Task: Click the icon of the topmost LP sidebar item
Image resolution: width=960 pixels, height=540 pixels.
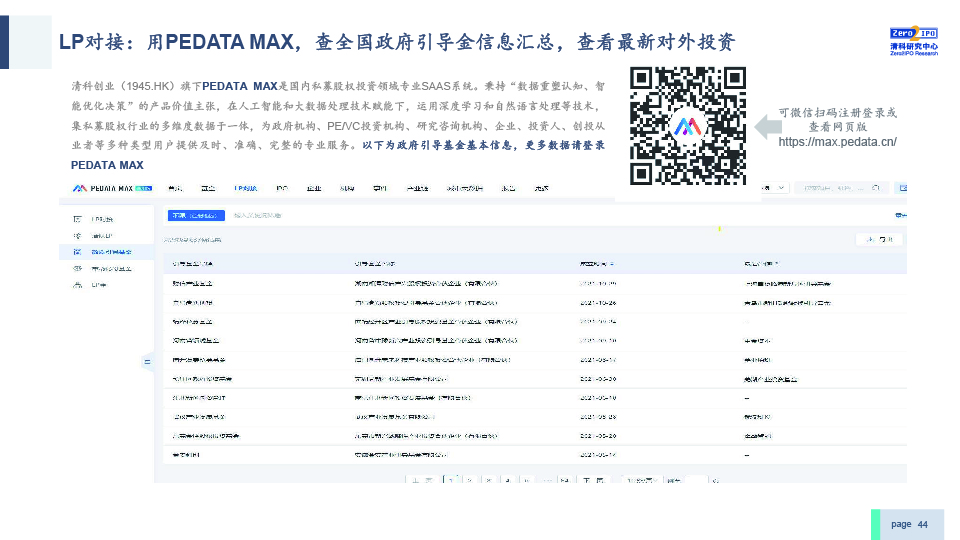Action: (77, 219)
